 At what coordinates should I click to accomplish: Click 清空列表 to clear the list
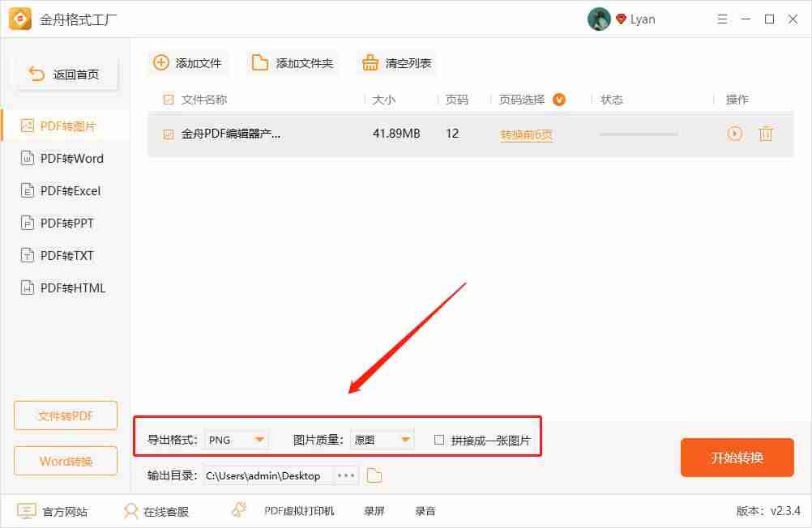[396, 63]
